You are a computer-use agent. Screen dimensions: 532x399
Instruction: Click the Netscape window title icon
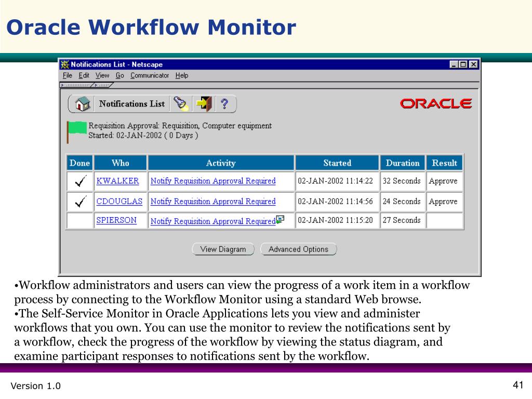64,64
